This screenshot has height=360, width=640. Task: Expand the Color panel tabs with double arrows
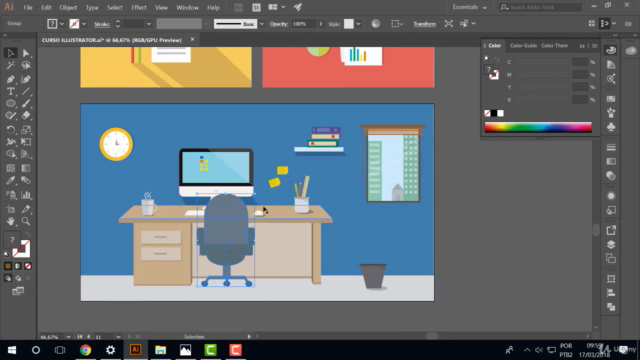[582, 46]
